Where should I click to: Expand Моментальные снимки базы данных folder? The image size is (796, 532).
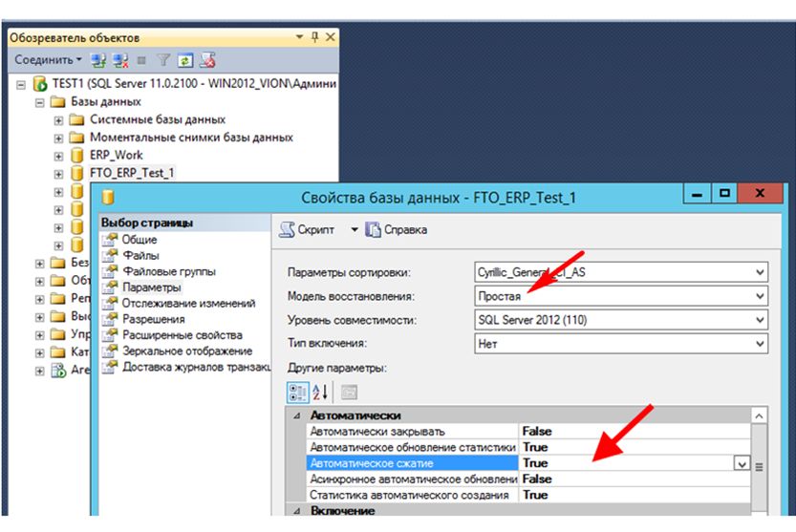click(58, 138)
